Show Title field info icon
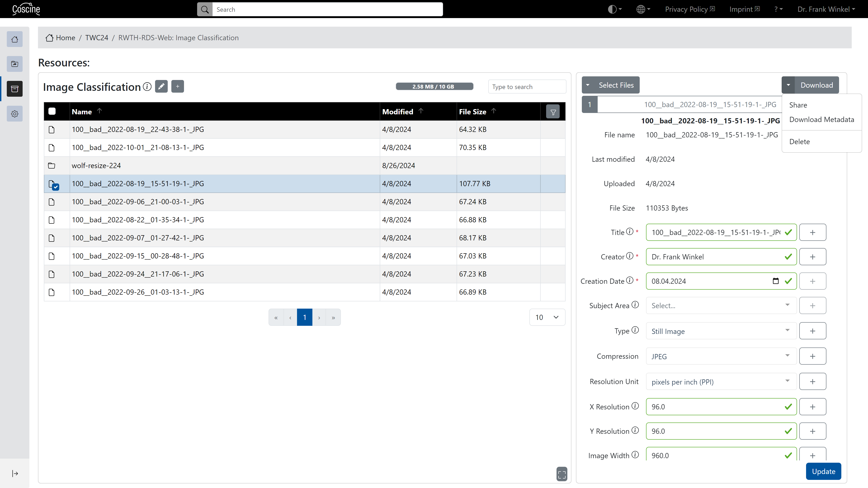Viewport: 868px width, 488px height. (x=630, y=232)
